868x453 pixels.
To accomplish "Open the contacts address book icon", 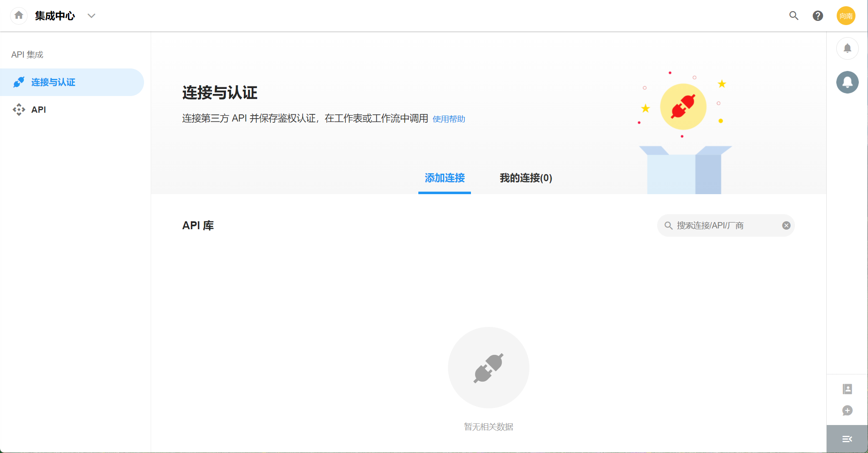I will pyautogui.click(x=847, y=389).
